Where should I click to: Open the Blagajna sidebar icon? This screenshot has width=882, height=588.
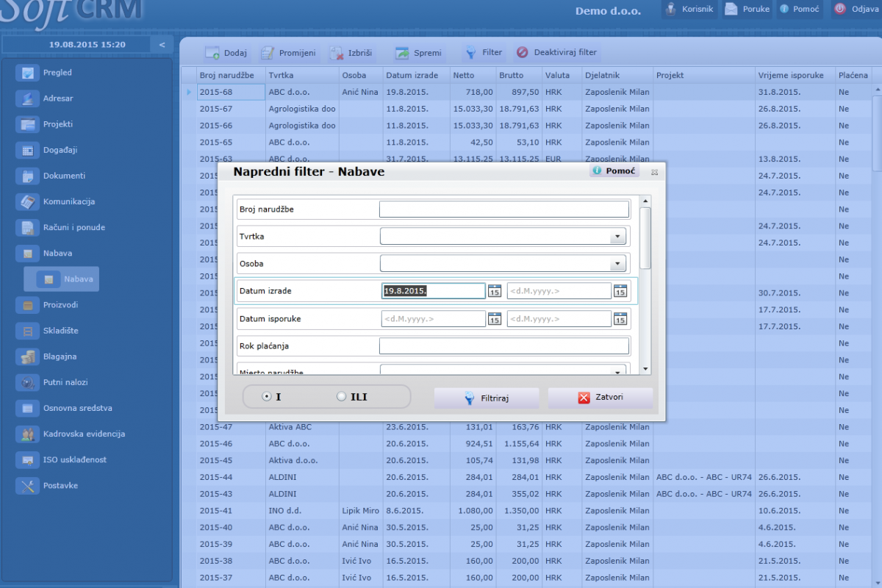[28, 356]
